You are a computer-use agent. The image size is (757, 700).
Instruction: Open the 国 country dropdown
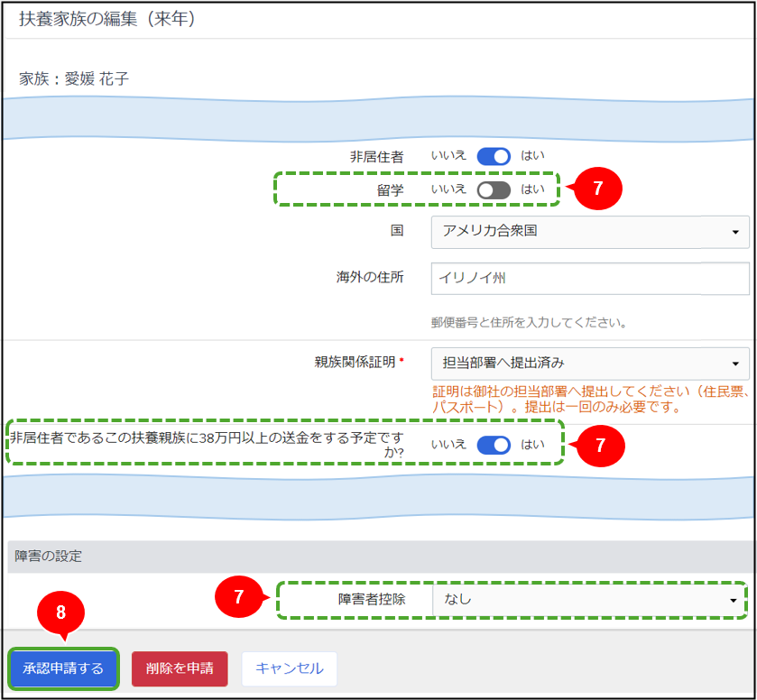[590, 232]
